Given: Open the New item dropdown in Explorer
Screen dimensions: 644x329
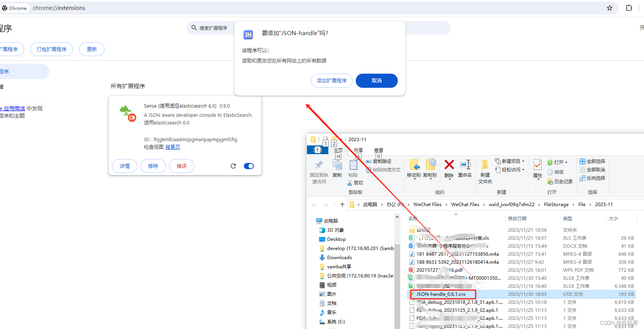Looking at the screenshot, I should [510, 161].
